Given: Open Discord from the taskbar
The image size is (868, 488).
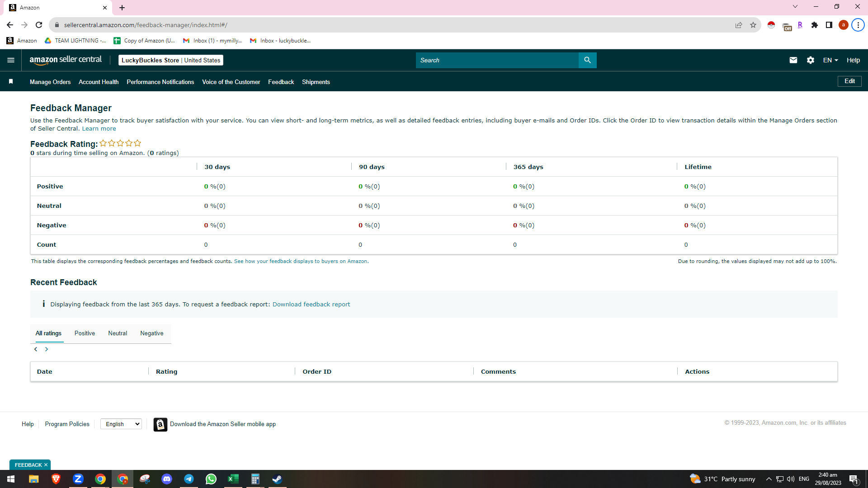Looking at the screenshot, I should (x=167, y=479).
